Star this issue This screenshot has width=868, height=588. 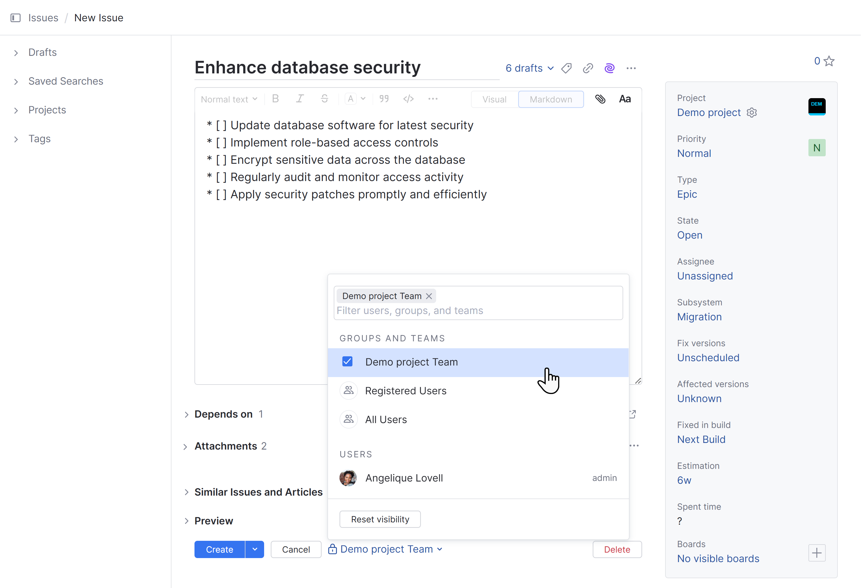pyautogui.click(x=829, y=61)
